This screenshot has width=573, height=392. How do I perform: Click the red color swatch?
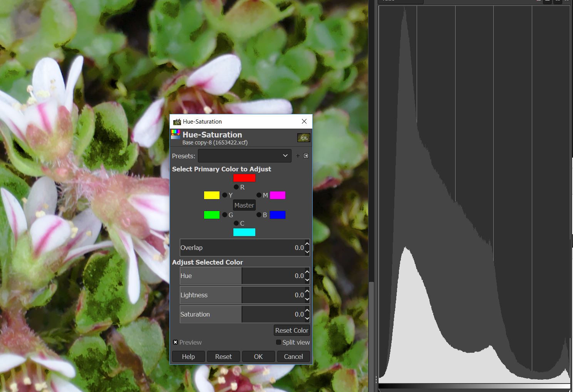click(x=244, y=178)
